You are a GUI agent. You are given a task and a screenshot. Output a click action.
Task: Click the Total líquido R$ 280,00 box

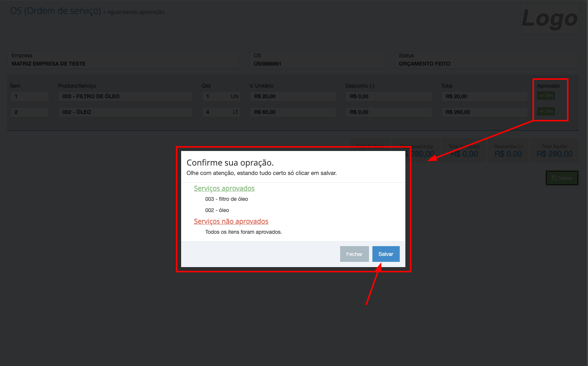point(554,151)
